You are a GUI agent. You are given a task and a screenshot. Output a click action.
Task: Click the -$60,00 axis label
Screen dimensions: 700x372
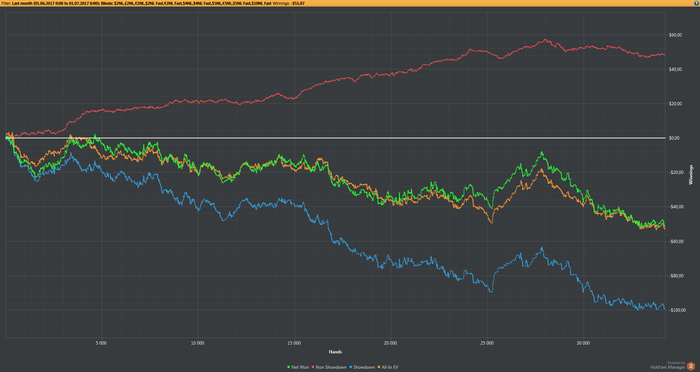[676, 241]
